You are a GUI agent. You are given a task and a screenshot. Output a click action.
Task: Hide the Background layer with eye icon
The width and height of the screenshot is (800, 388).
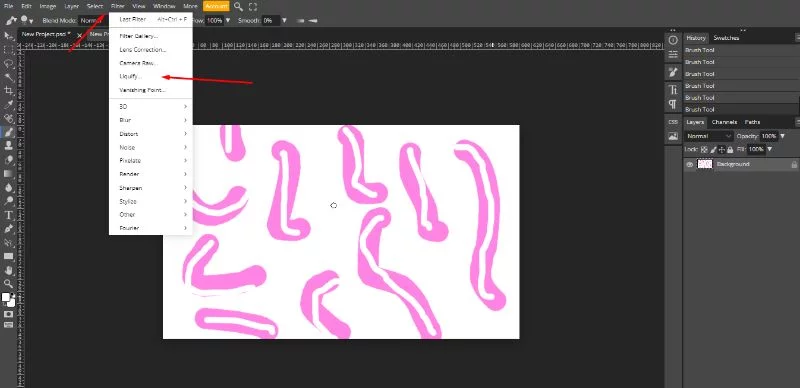690,164
